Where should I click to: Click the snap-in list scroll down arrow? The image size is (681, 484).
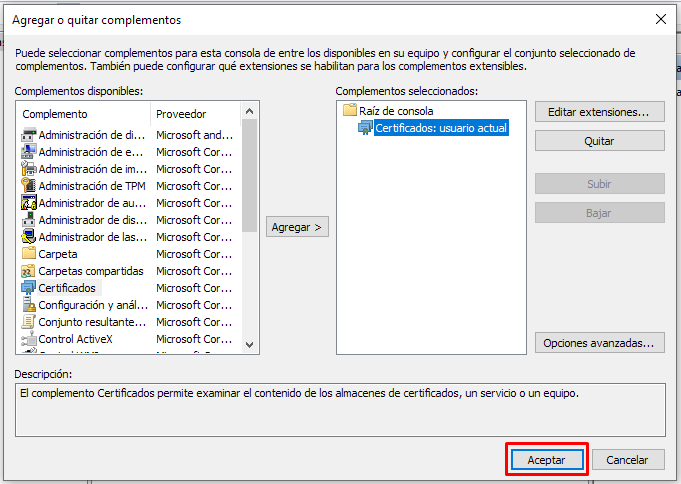[x=249, y=345]
